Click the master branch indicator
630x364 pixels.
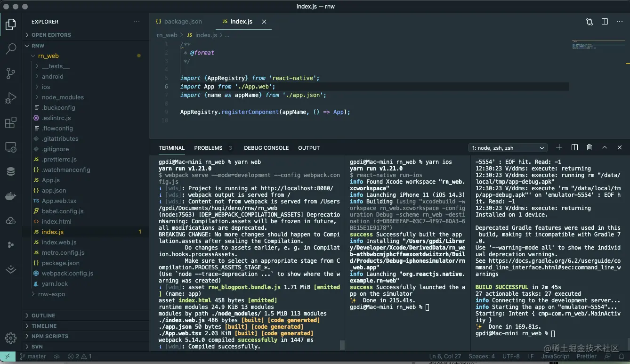click(x=32, y=356)
